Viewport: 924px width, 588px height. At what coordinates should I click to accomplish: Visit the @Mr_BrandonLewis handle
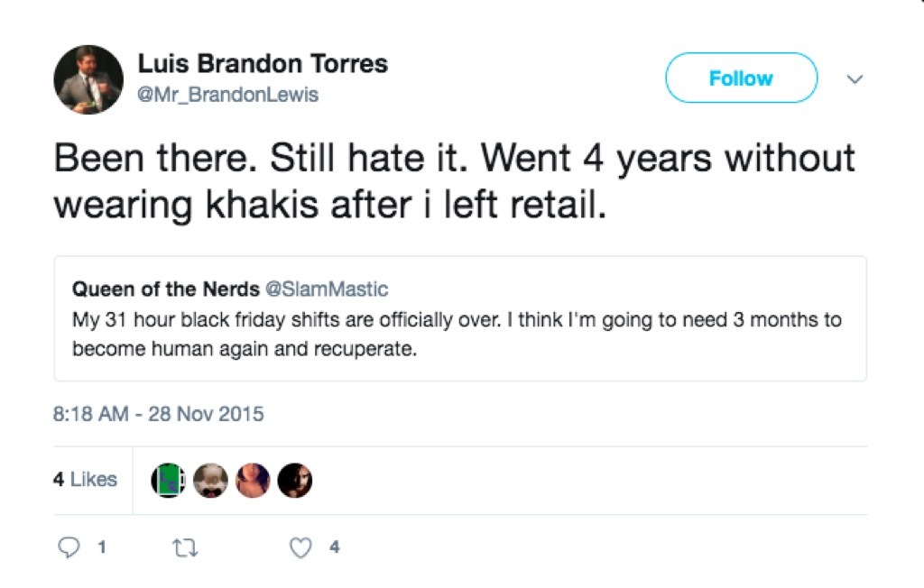tap(227, 95)
